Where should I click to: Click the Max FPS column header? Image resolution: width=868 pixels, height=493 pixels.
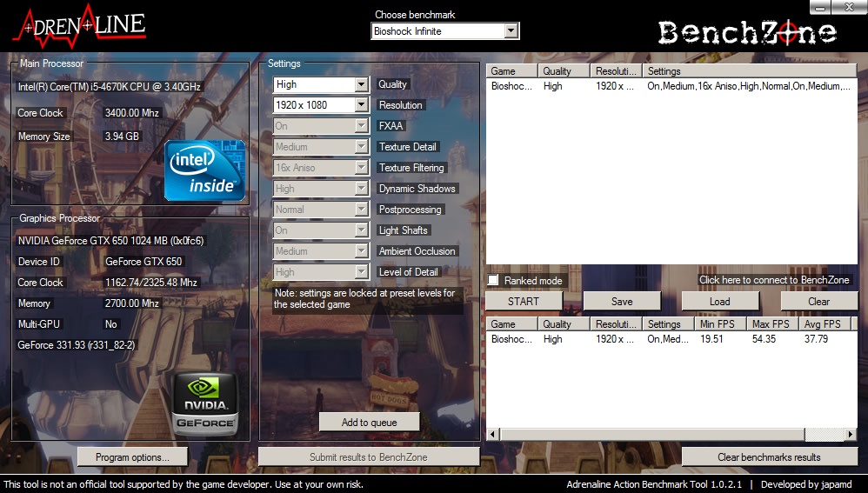point(773,323)
